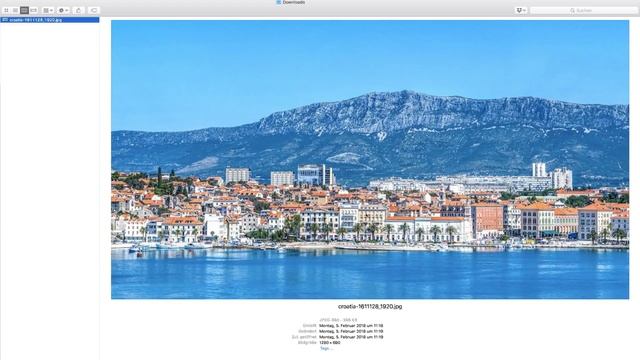Screen dimensions: 640x360
Task: Click the Croatia harbor preview image
Action: [370, 160]
